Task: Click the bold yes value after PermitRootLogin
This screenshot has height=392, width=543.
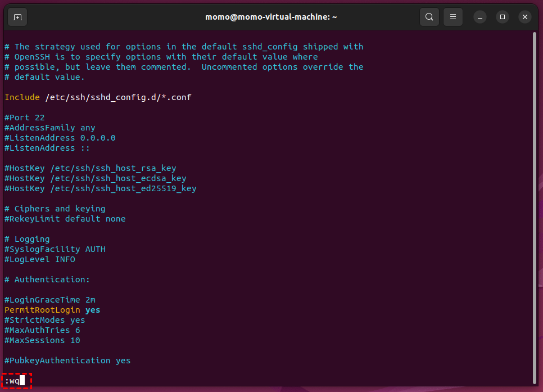Action: point(93,310)
